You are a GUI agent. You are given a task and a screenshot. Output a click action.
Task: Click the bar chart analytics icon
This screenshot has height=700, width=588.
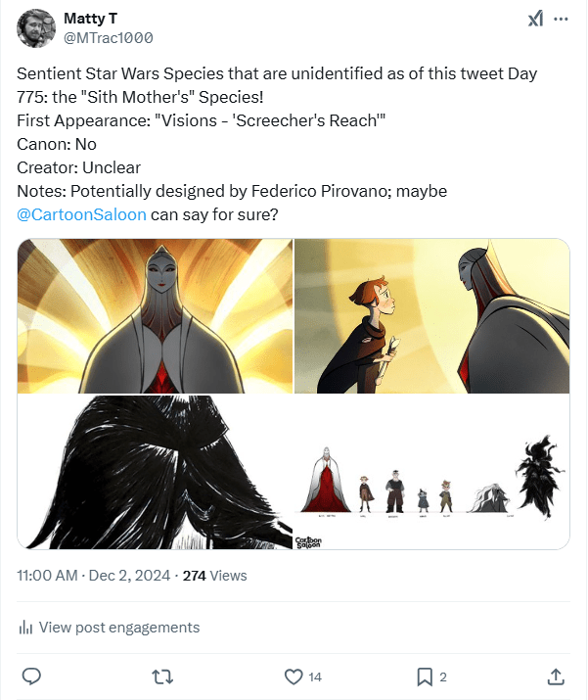pyautogui.click(x=26, y=628)
